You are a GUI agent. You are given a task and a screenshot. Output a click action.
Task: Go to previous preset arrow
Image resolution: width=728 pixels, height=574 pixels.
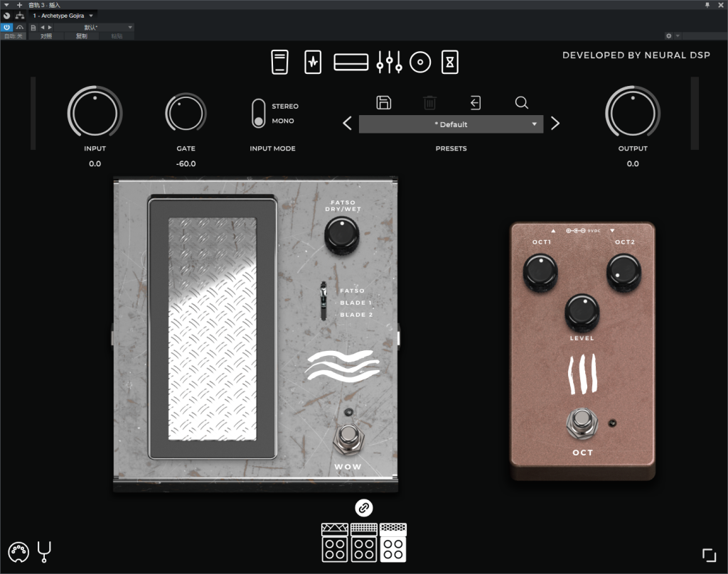(x=347, y=124)
